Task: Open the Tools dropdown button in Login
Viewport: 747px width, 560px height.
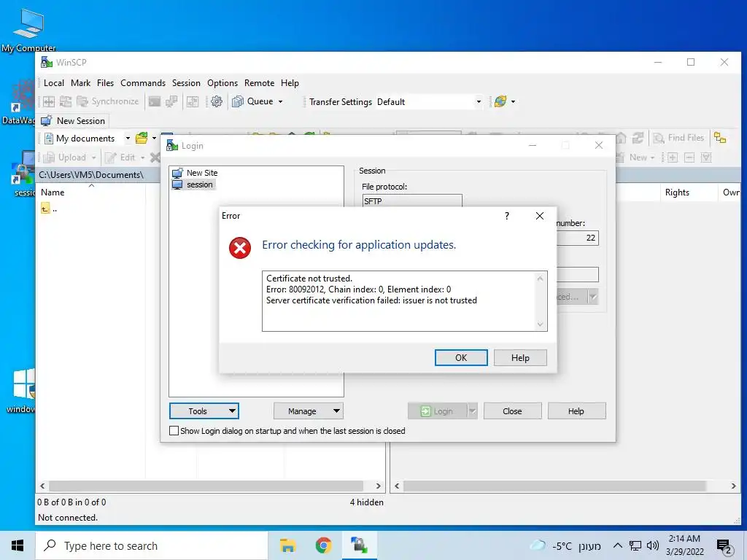Action: (204, 411)
